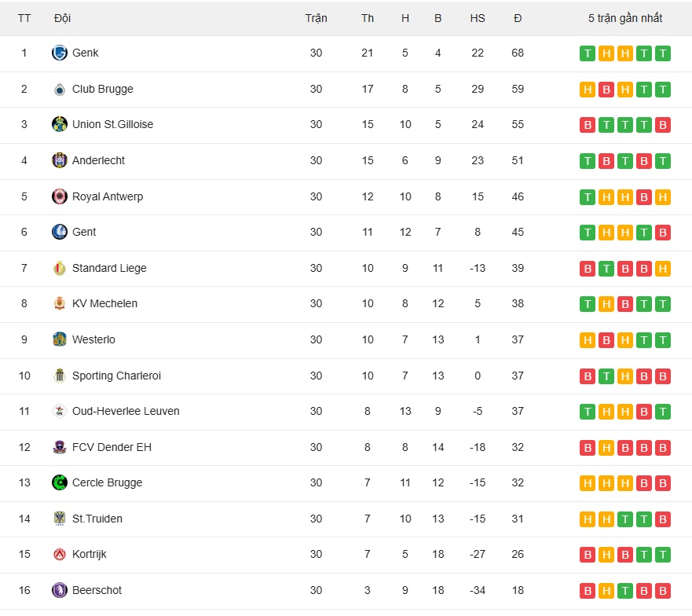Click Beerschot's last red B result badge

tap(663, 592)
